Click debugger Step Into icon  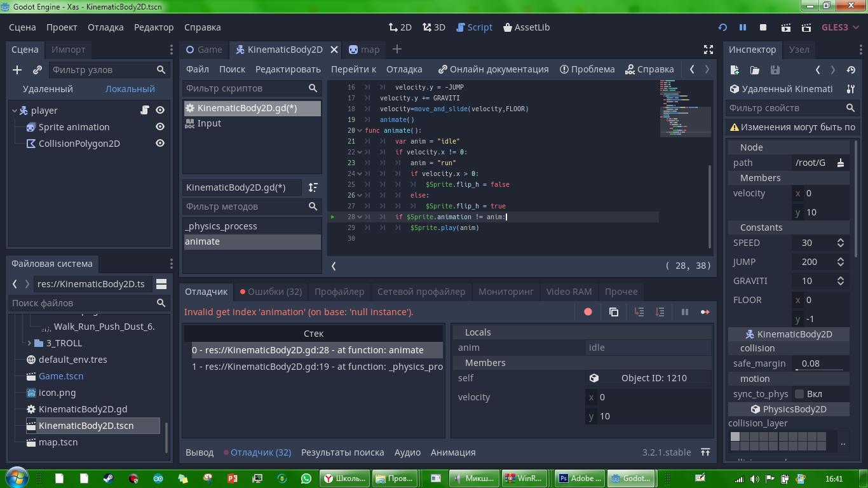tap(639, 312)
